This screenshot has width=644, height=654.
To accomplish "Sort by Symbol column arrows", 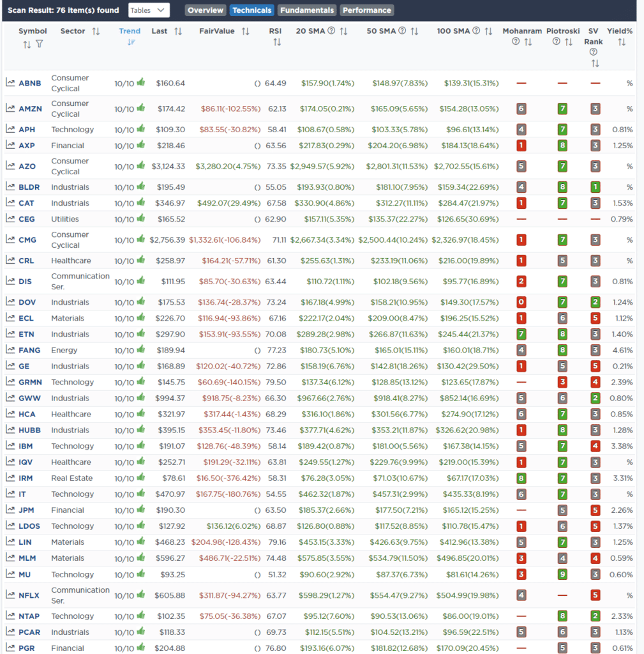I will (27, 44).
